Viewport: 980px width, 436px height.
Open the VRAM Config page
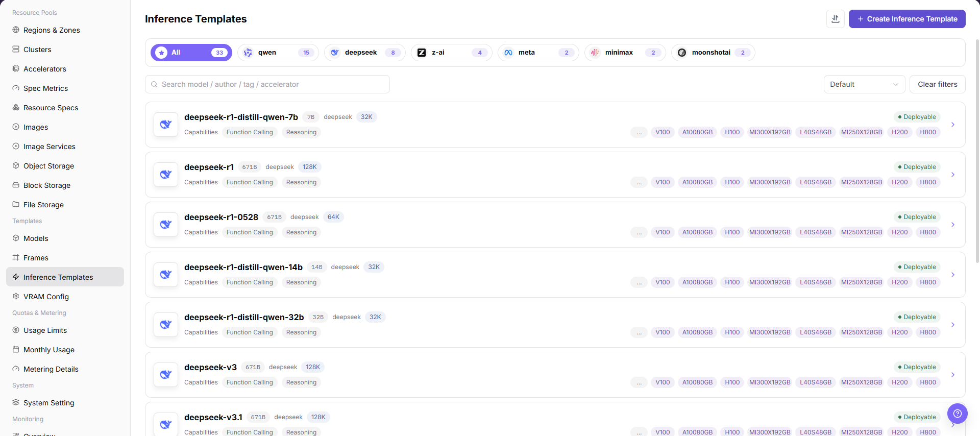point(65,297)
